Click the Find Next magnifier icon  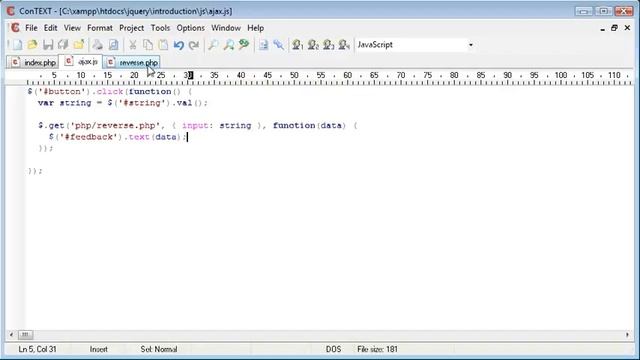click(x=229, y=45)
